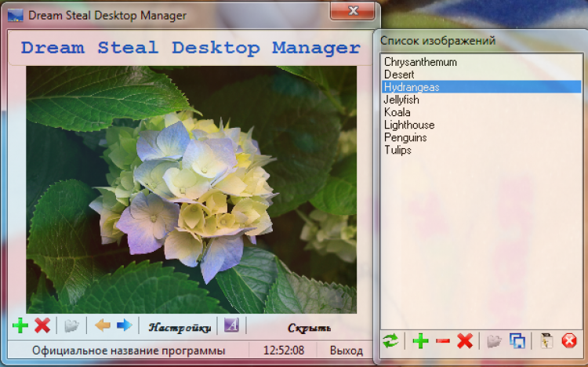588x367 pixels.
Task: Select Tulips in the image list
Action: point(481,150)
